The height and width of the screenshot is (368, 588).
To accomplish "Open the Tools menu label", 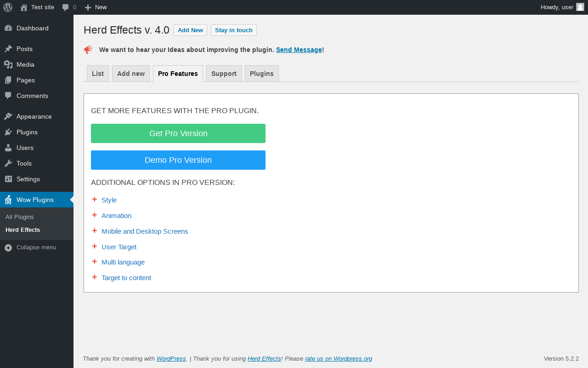I will tap(24, 163).
